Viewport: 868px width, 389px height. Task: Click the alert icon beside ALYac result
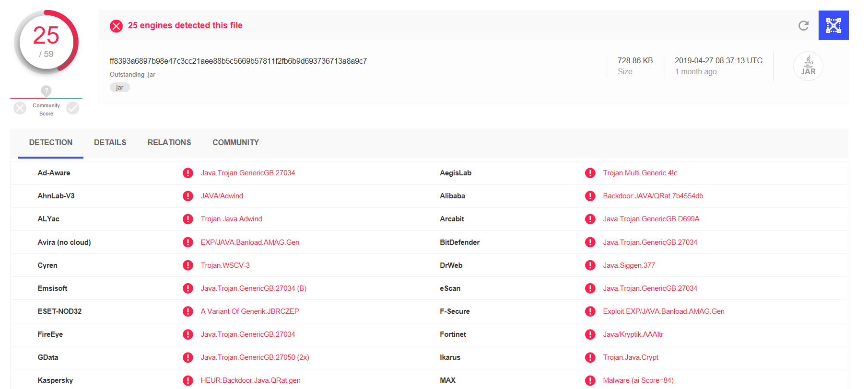tap(188, 219)
